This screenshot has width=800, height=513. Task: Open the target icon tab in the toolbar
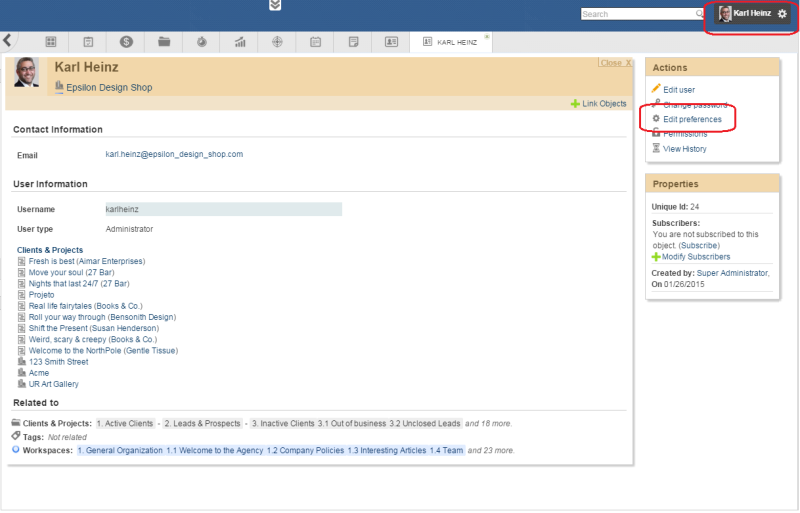coord(277,42)
